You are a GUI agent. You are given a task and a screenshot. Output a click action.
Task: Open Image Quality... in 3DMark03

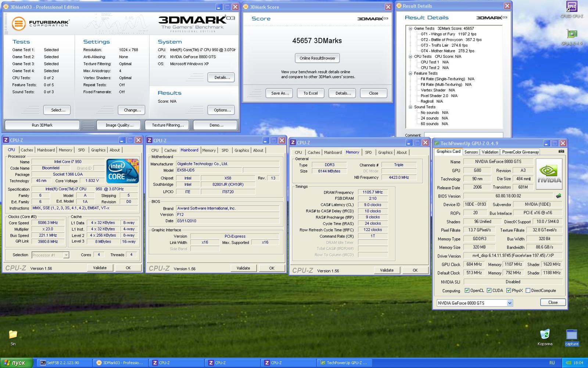(119, 125)
